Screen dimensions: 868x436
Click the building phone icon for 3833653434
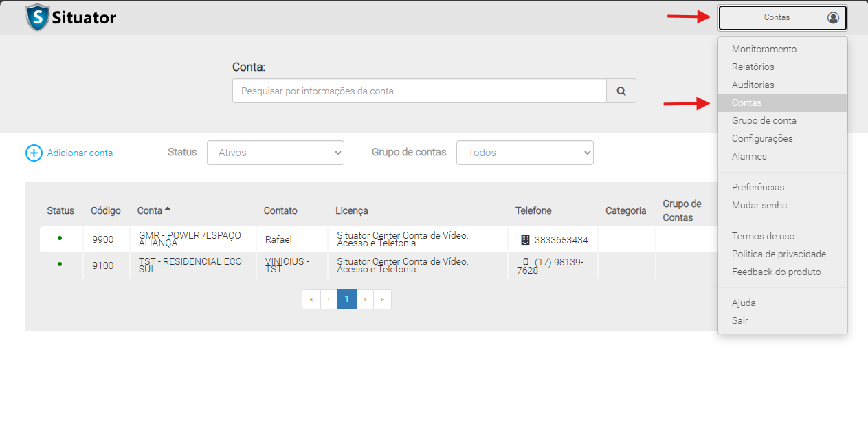point(525,240)
